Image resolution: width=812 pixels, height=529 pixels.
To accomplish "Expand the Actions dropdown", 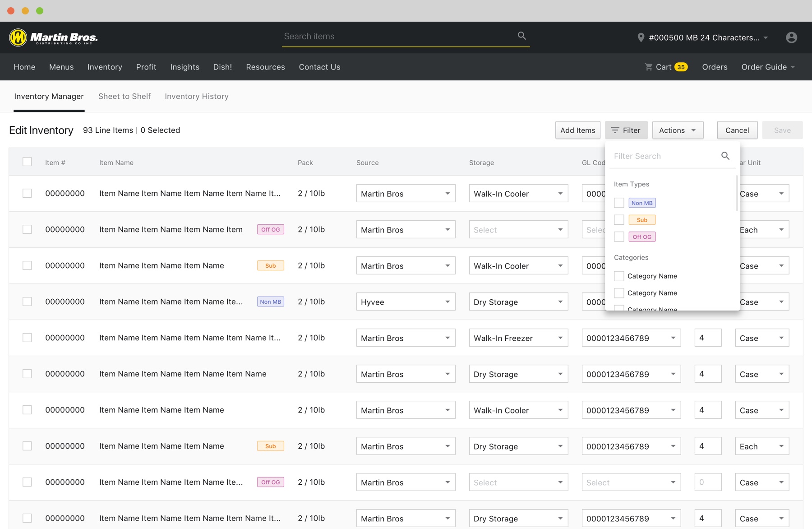I will (x=678, y=130).
